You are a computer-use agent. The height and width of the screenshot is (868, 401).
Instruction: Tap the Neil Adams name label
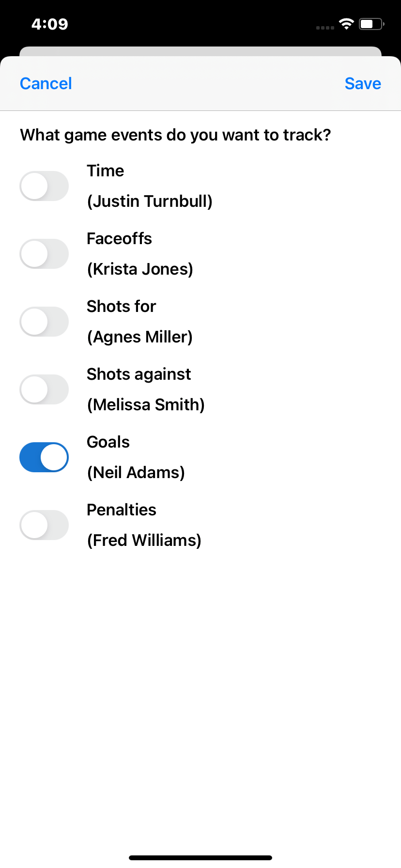pyautogui.click(x=136, y=473)
